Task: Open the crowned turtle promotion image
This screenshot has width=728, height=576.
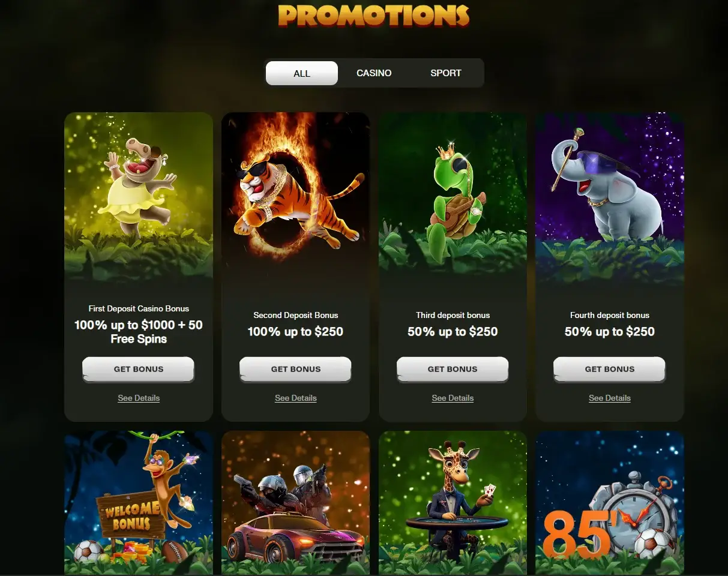Action: point(453,197)
